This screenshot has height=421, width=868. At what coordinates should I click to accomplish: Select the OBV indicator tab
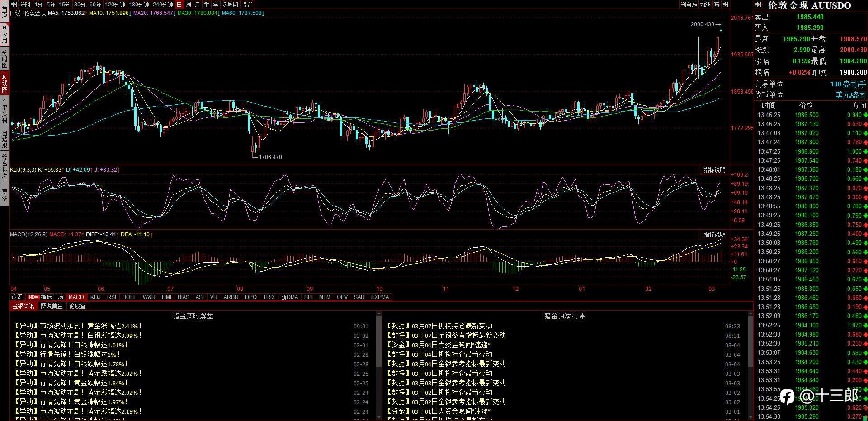[x=342, y=297]
